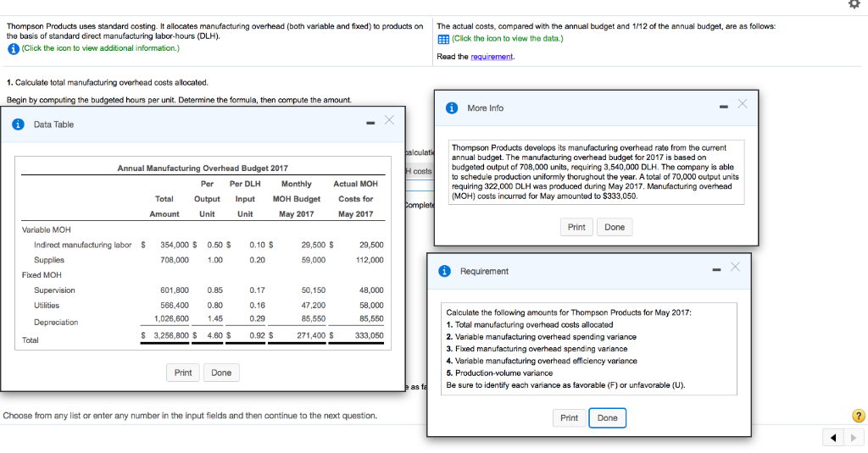Click the Utilities row label
This screenshot has width=868, height=453.
(x=47, y=306)
